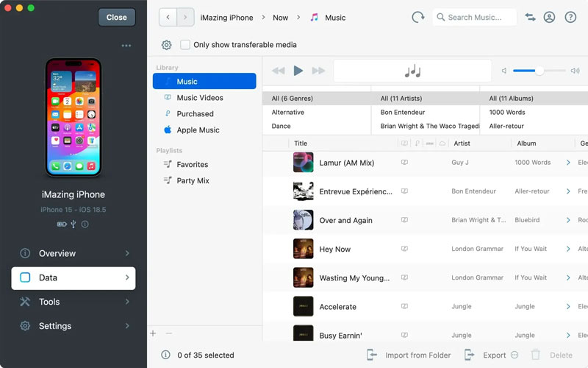Navigate back with the left arrow button
Screen dimensions: 588x368
pyautogui.click(x=168, y=17)
